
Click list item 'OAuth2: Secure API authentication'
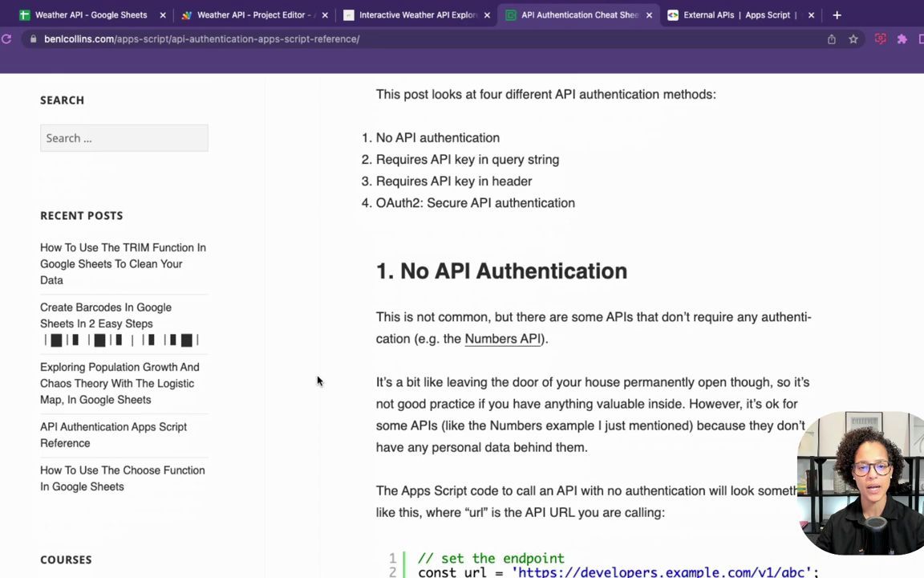pos(475,203)
